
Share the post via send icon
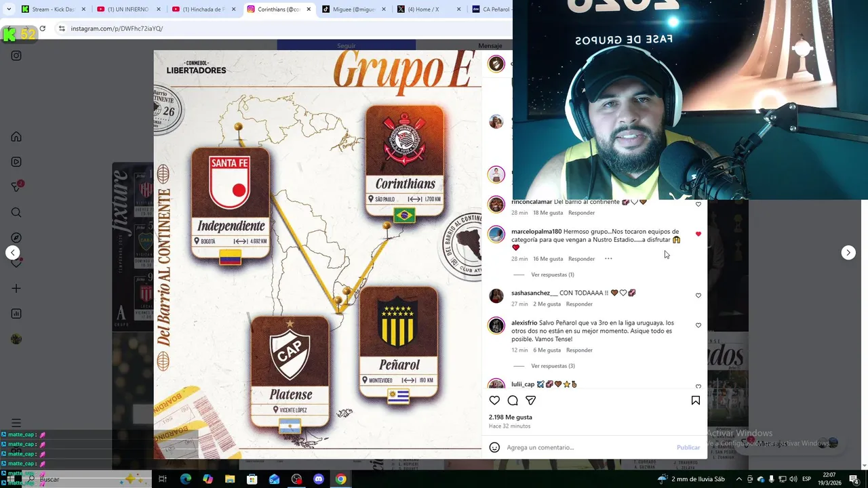coord(531,401)
